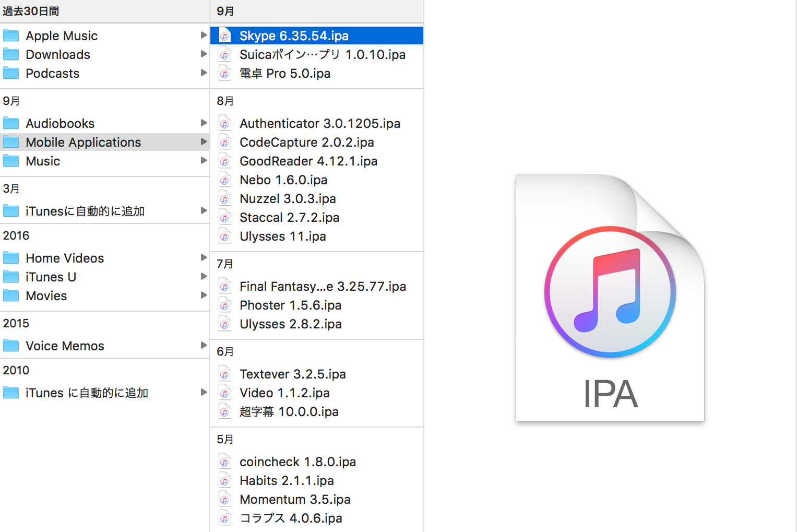Image resolution: width=797 pixels, height=532 pixels.
Task: Click the 電卓 Pro 5.0.ipa file icon
Action: [x=224, y=73]
